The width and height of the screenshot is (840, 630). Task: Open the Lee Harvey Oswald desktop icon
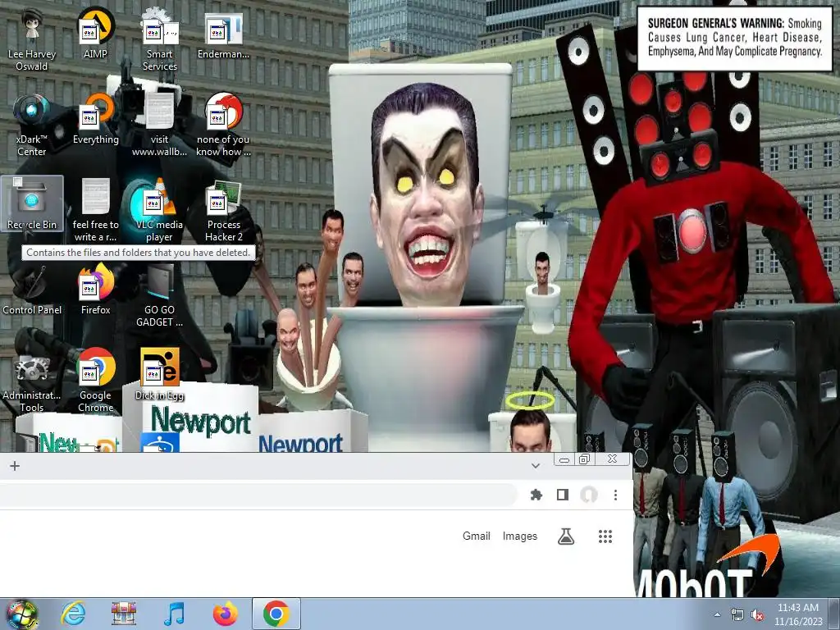32,40
